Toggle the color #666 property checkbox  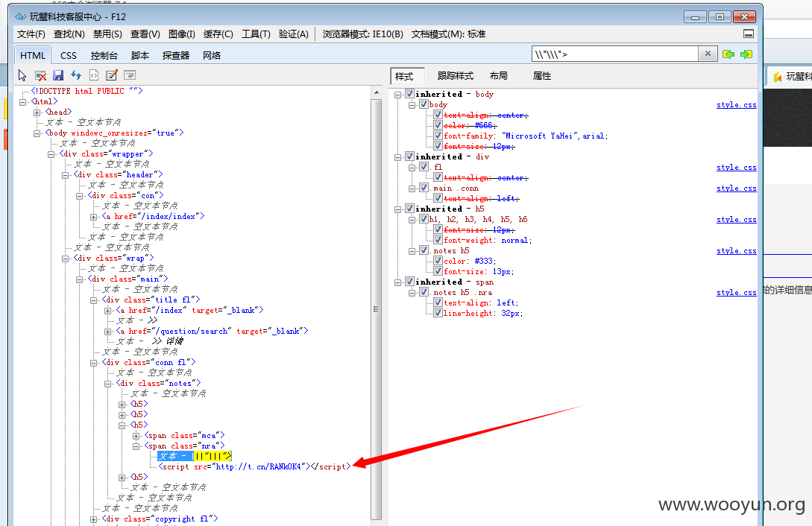coord(438,125)
